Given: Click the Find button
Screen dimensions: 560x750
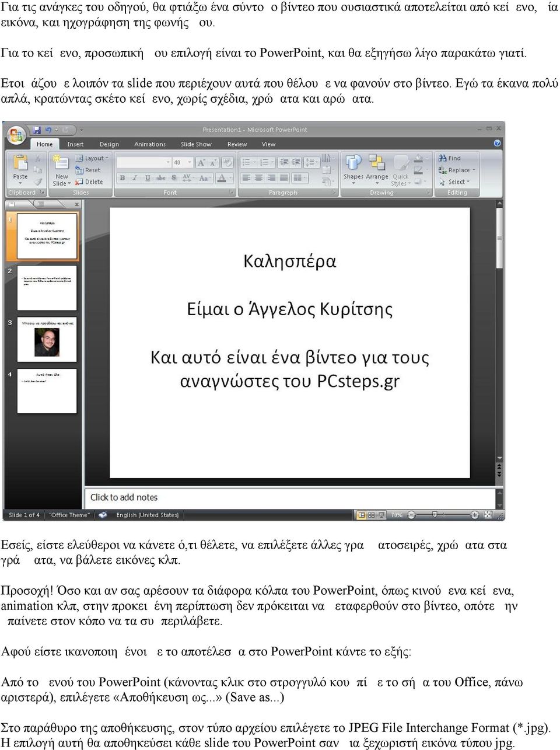Looking at the screenshot, I should pyautogui.click(x=450, y=158).
